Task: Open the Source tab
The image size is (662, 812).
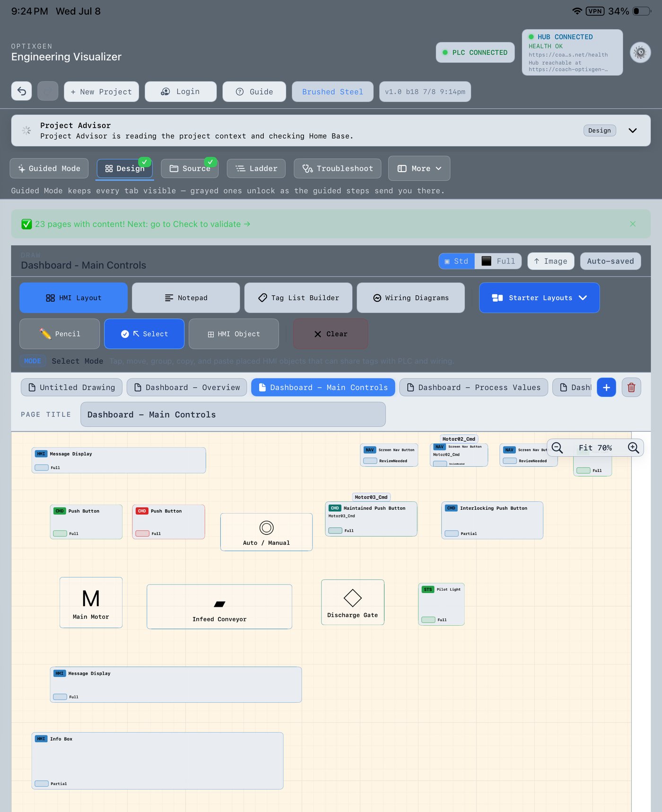Action: click(x=190, y=168)
